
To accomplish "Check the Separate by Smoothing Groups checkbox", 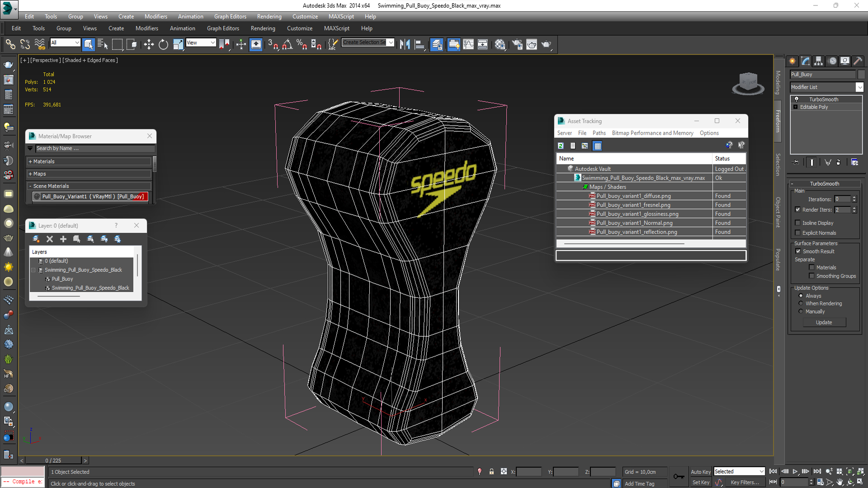I will (811, 276).
